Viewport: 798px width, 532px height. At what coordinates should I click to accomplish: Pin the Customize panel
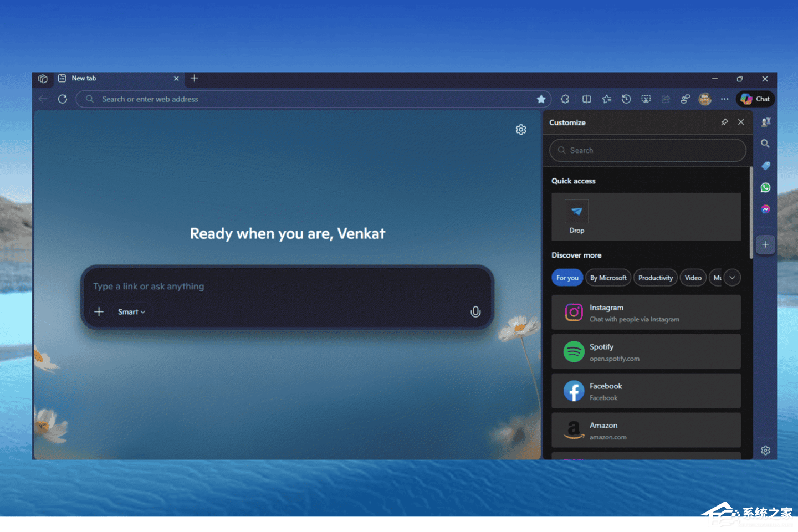(x=724, y=122)
